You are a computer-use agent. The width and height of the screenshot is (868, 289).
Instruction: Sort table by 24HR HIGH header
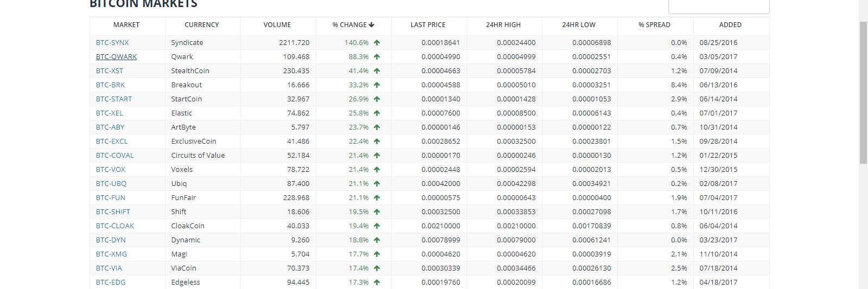tap(503, 25)
